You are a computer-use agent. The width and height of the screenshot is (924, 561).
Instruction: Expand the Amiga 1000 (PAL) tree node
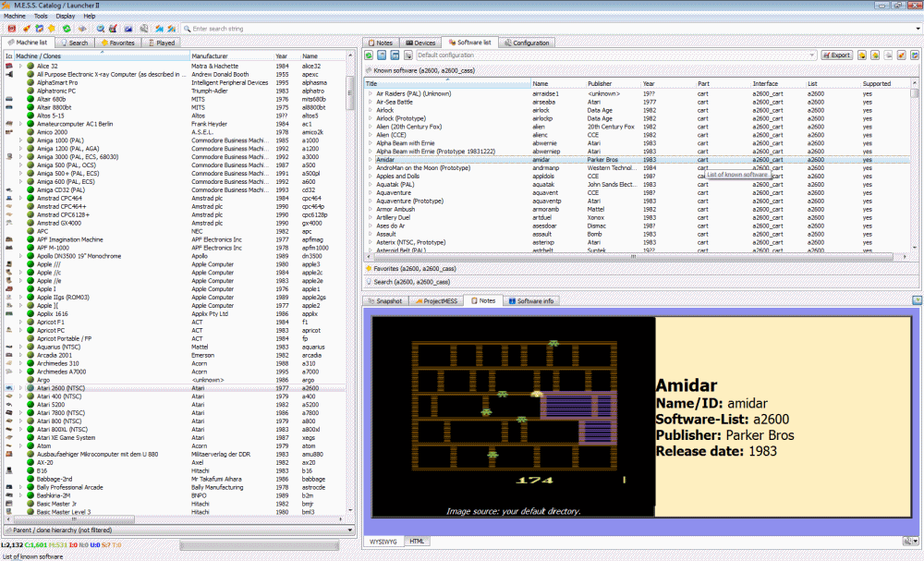point(20,140)
